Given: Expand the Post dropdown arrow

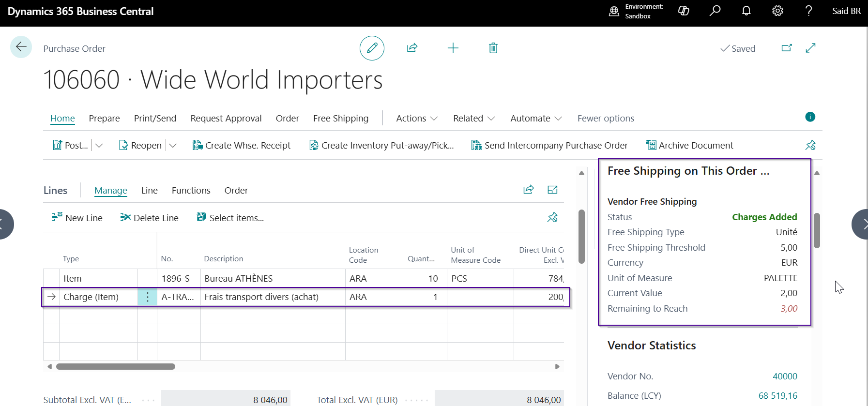Looking at the screenshot, I should coord(99,145).
